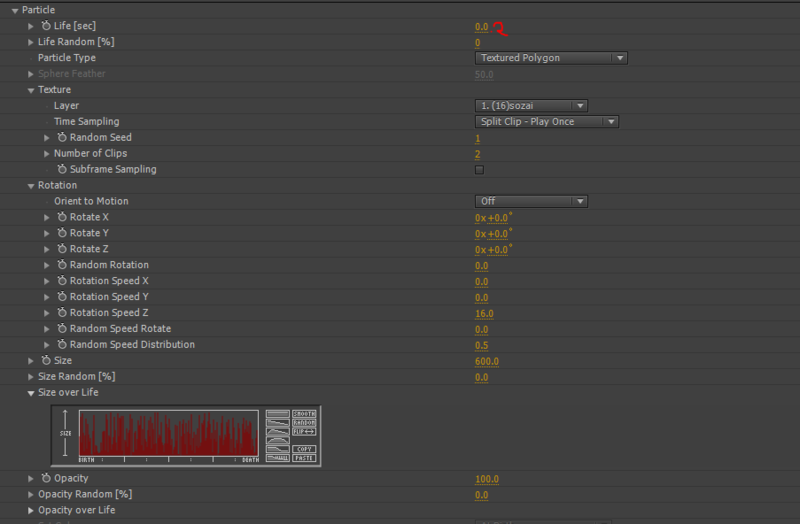Click the Number of Clips value 2
The image size is (800, 524).
click(478, 154)
